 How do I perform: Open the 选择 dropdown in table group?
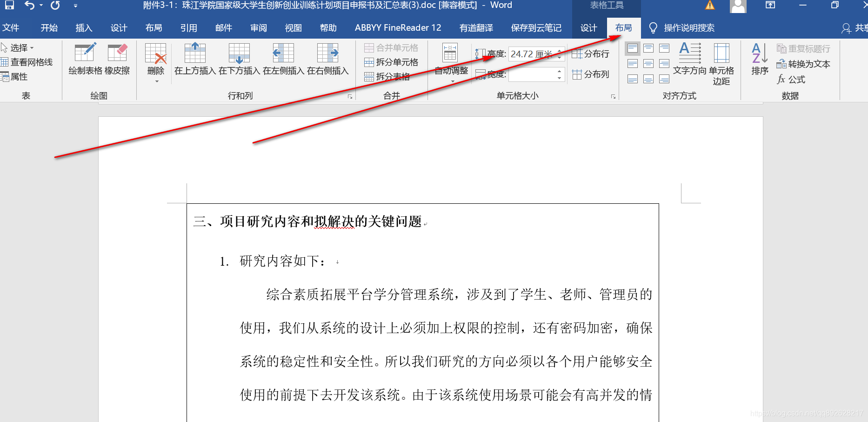tap(18, 48)
